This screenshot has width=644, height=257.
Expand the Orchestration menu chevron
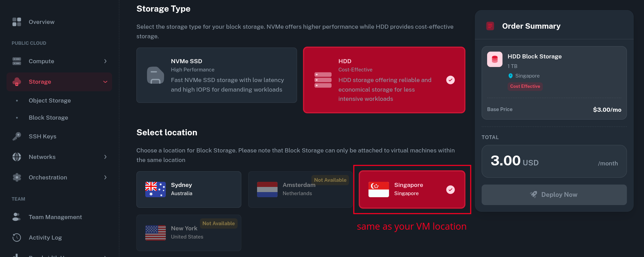point(105,177)
